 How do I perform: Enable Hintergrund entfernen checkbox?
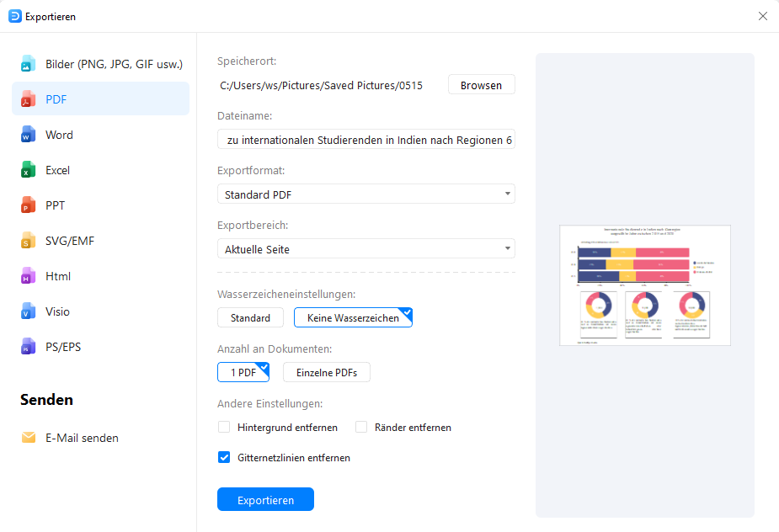(224, 427)
